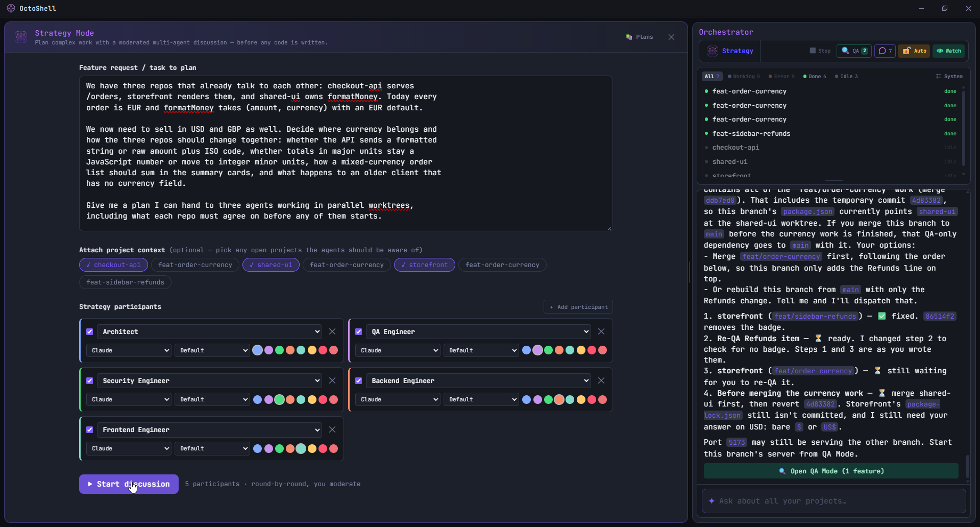Click the Stop button in Orchestrator
Image resolution: width=980 pixels, height=527 pixels.
point(820,51)
